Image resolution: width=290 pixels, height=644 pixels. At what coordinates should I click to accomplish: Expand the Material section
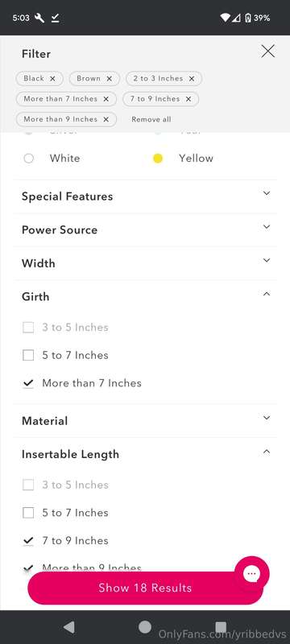tap(145, 421)
